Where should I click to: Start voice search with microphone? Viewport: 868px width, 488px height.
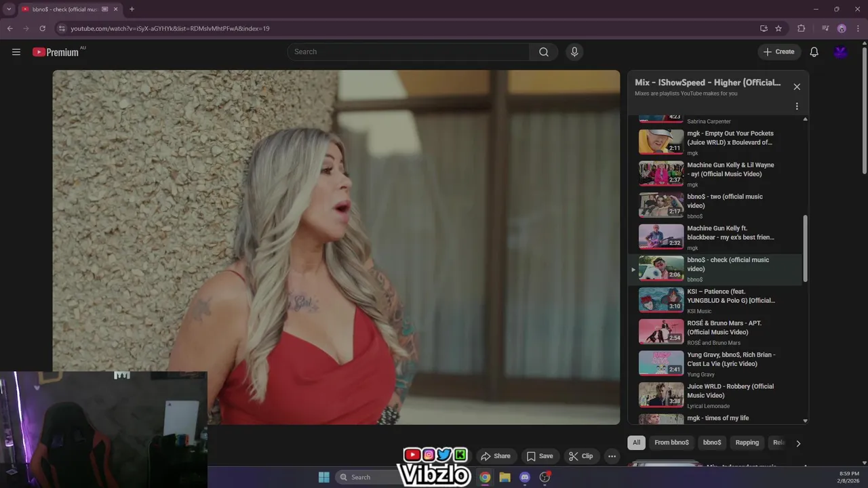(x=574, y=52)
